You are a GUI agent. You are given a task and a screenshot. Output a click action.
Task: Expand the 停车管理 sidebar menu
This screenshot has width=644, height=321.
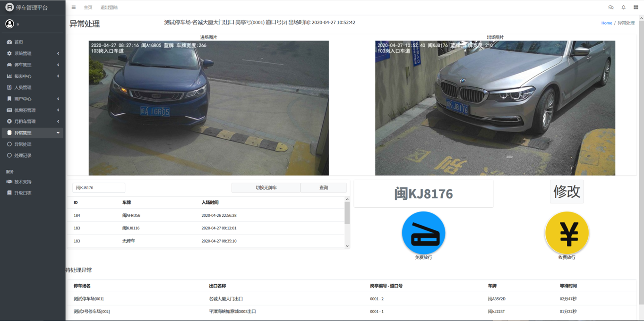pyautogui.click(x=32, y=65)
